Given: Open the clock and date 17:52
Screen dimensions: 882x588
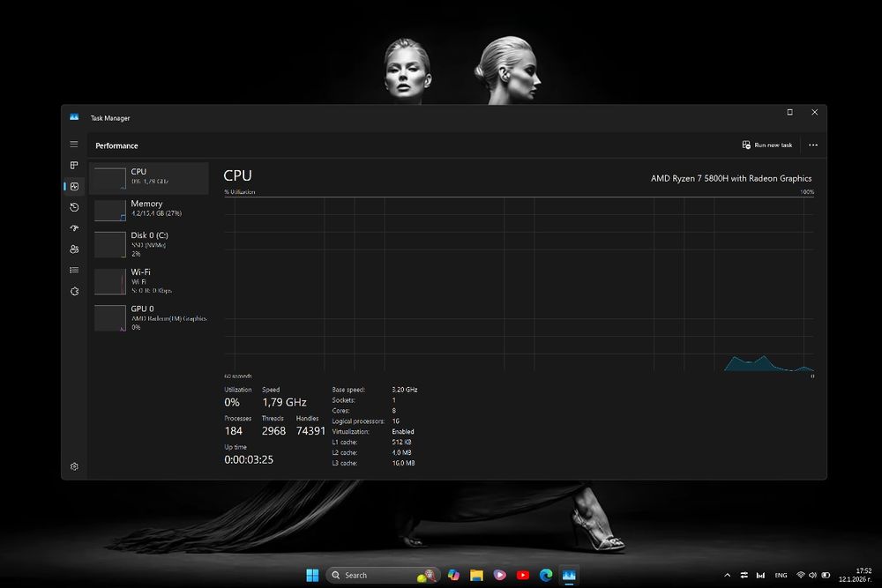Looking at the screenshot, I should click(x=855, y=575).
